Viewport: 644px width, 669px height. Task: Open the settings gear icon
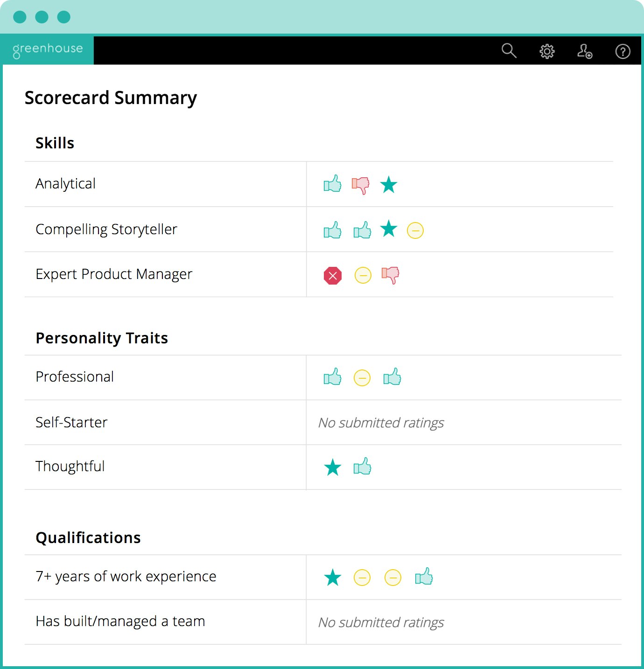547,51
